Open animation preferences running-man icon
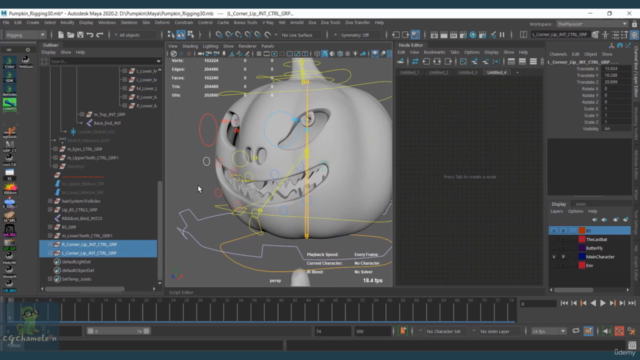This screenshot has height=360, width=640. (632, 331)
